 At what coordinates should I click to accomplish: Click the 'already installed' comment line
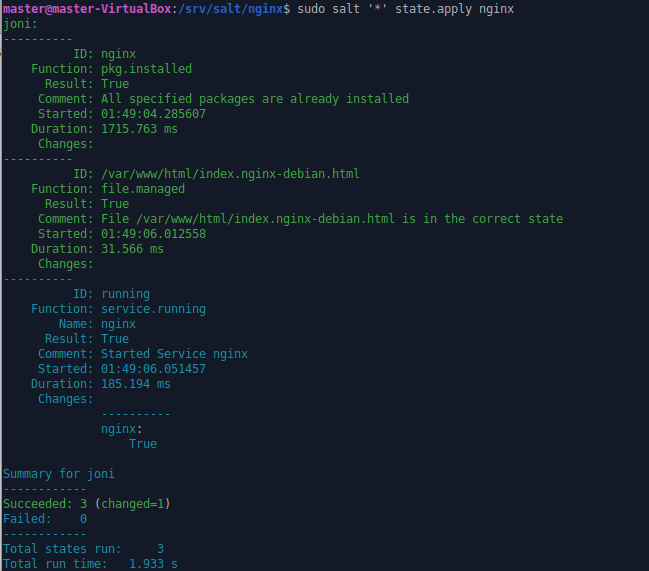pyautogui.click(x=255, y=99)
